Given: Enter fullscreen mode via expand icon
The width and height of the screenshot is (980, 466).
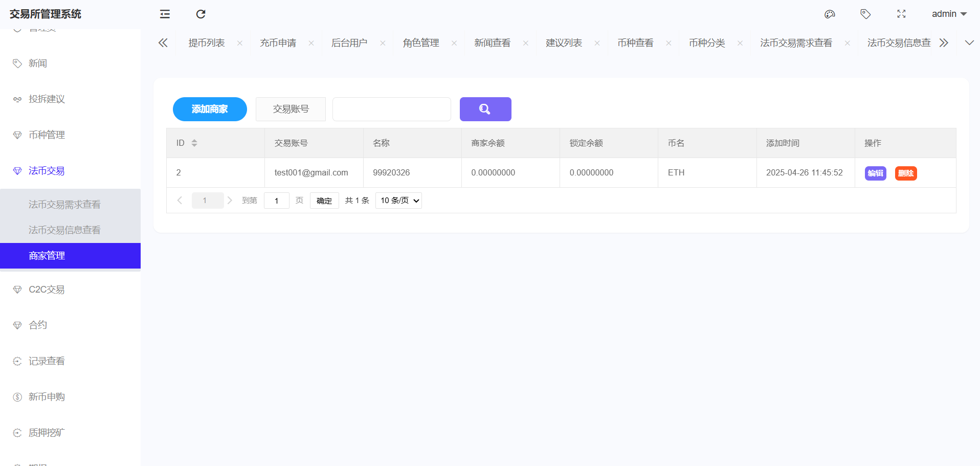Looking at the screenshot, I should [901, 14].
